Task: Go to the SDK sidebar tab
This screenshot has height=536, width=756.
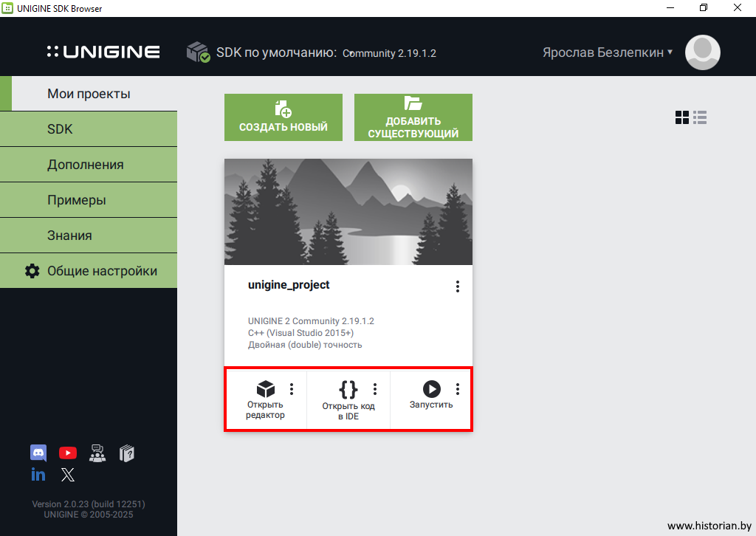Action: [89, 129]
